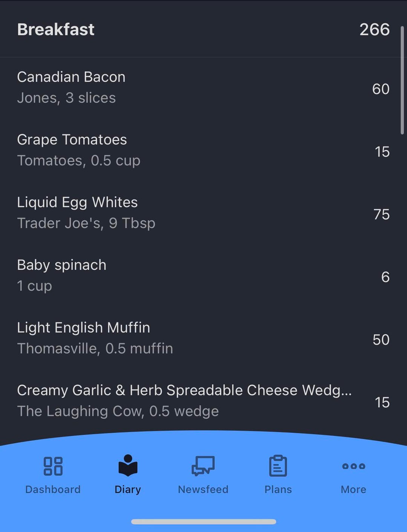Viewport: 407px width, 532px height.
Task: Tap the Breakfast section header
Action: 56,29
